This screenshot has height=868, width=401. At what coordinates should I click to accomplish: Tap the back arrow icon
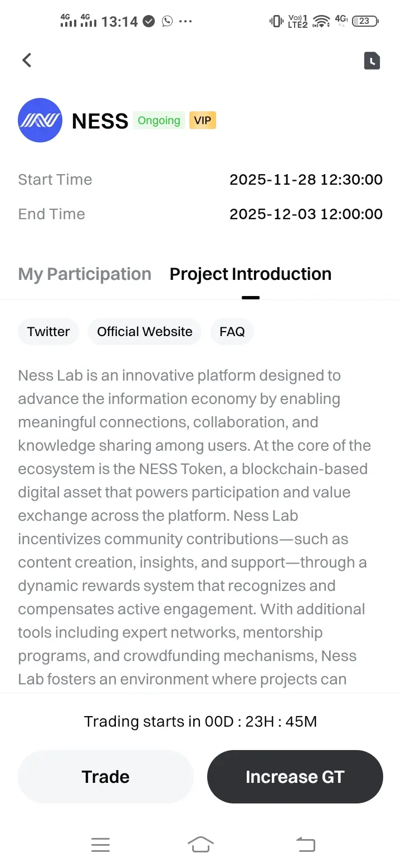[27, 60]
